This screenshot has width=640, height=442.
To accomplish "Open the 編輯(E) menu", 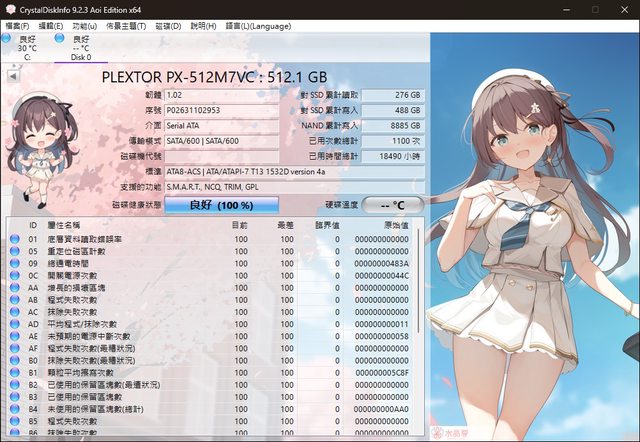I will click(51, 26).
